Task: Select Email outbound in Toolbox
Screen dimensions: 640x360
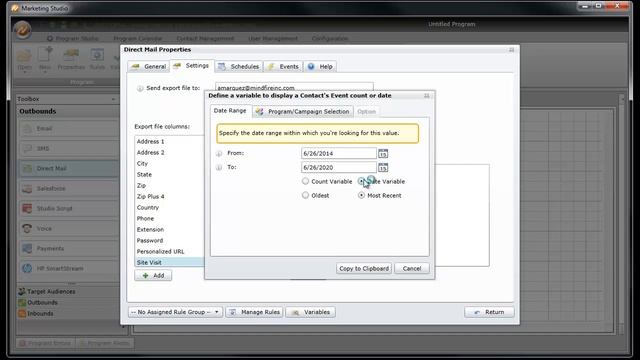Action: pyautogui.click(x=69, y=129)
